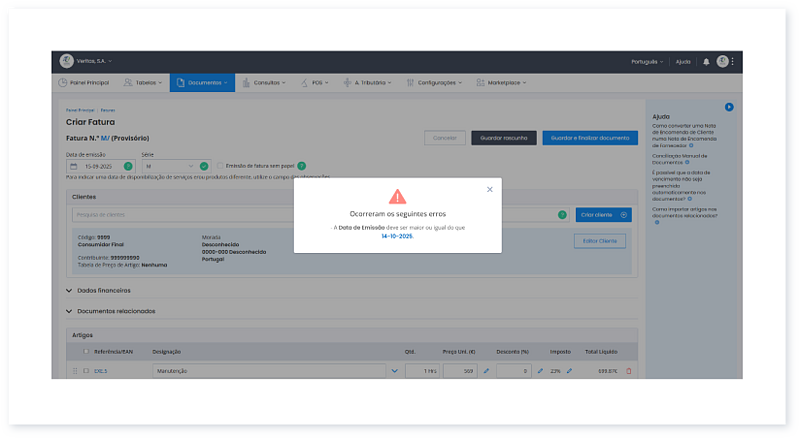Close the error dialog with the X

coord(489,189)
